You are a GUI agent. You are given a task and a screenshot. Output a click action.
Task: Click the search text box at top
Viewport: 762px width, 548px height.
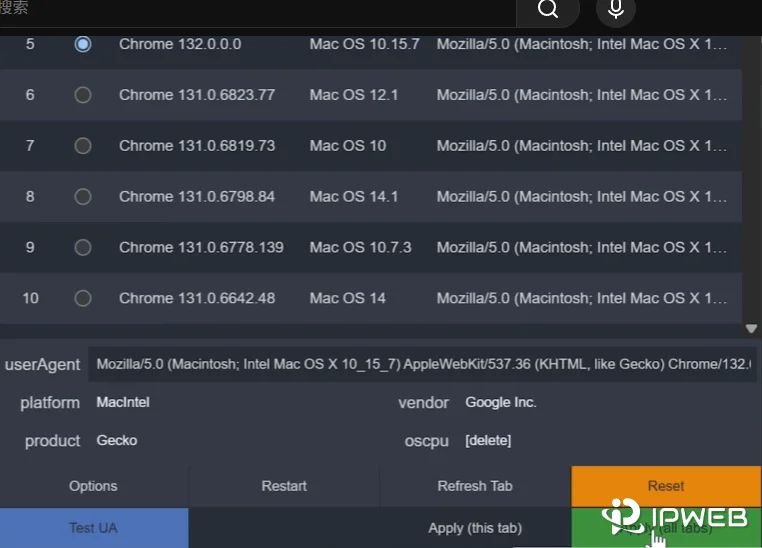tap(258, 10)
